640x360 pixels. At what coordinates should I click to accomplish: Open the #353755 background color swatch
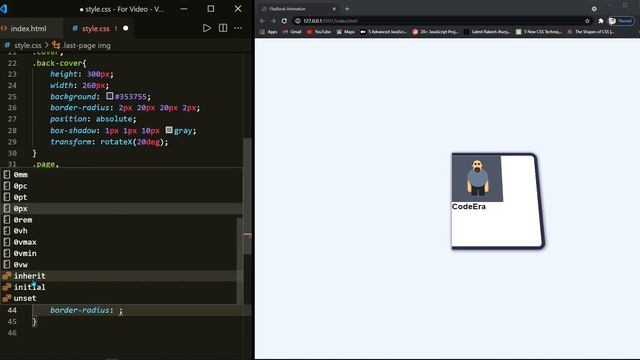(110, 96)
